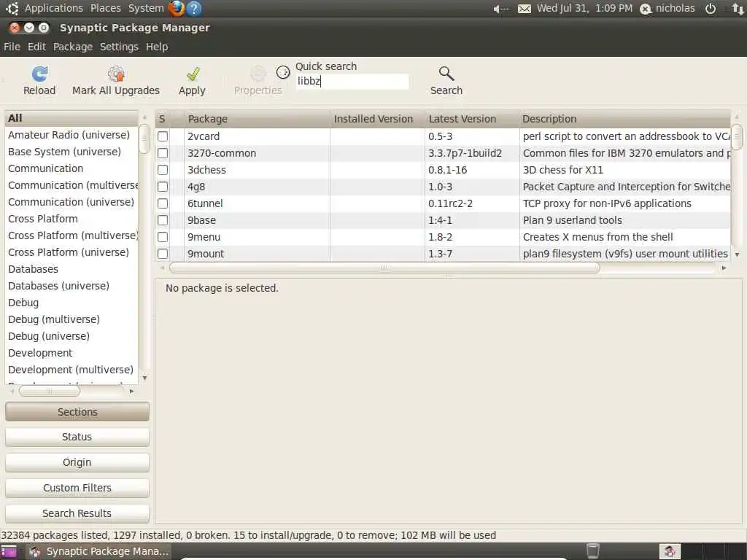
Task: Click the show desktop icon in taskbar
Action: pyautogui.click(x=8, y=551)
